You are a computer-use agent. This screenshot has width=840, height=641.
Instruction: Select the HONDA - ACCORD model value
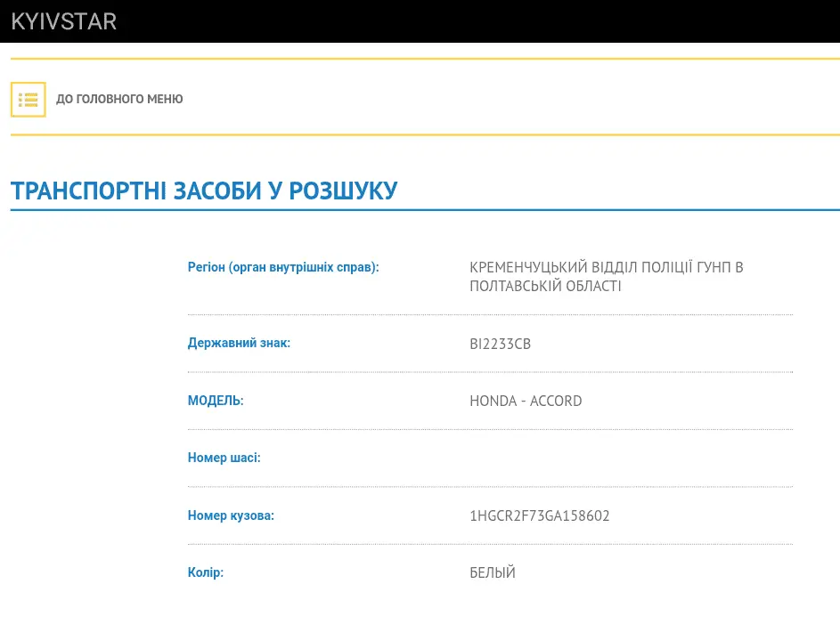coord(526,401)
